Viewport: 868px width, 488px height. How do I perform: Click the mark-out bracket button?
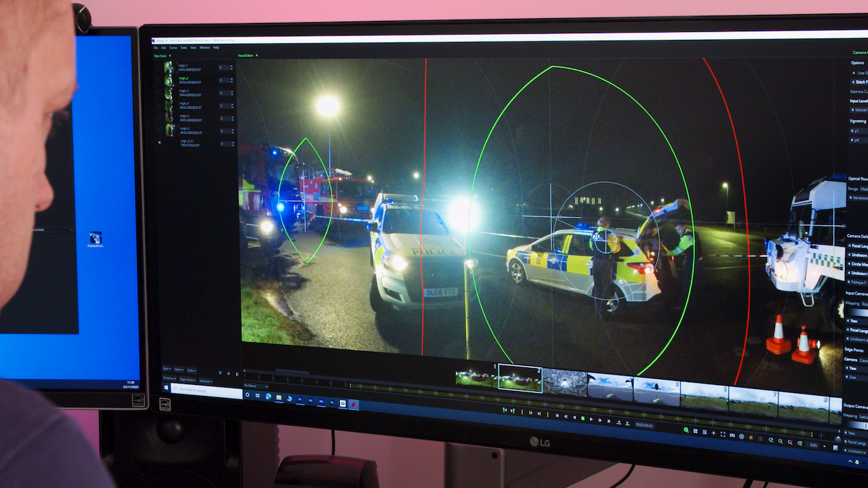548,414
